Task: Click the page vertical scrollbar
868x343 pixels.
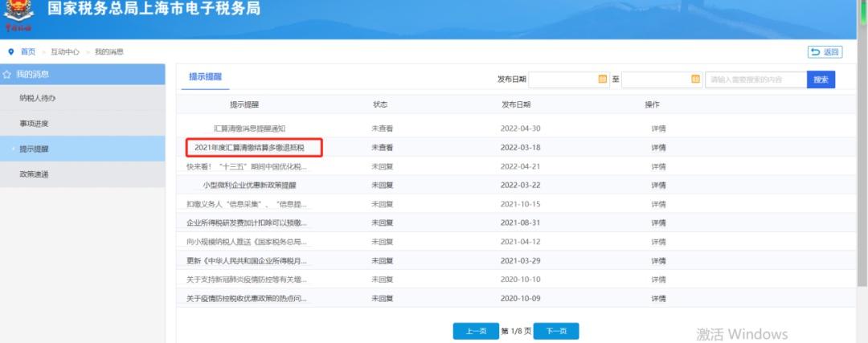Action: (x=862, y=161)
